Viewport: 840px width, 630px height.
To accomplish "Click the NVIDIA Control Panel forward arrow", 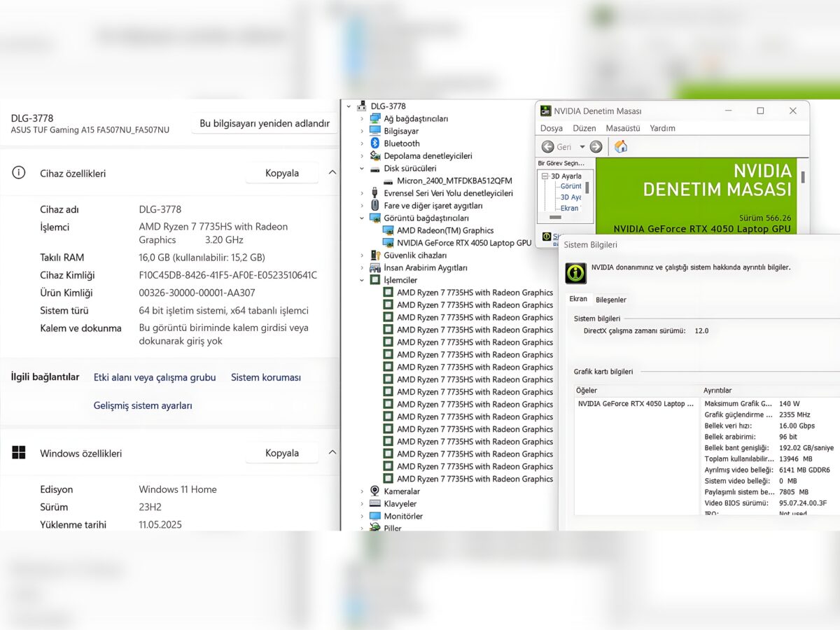I will (596, 147).
